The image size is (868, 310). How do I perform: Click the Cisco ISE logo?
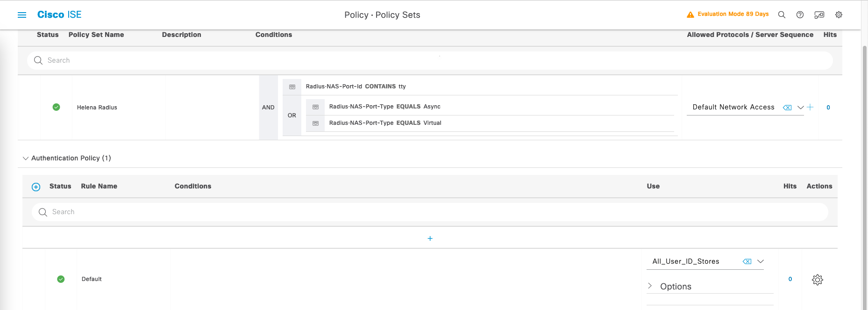tap(59, 15)
